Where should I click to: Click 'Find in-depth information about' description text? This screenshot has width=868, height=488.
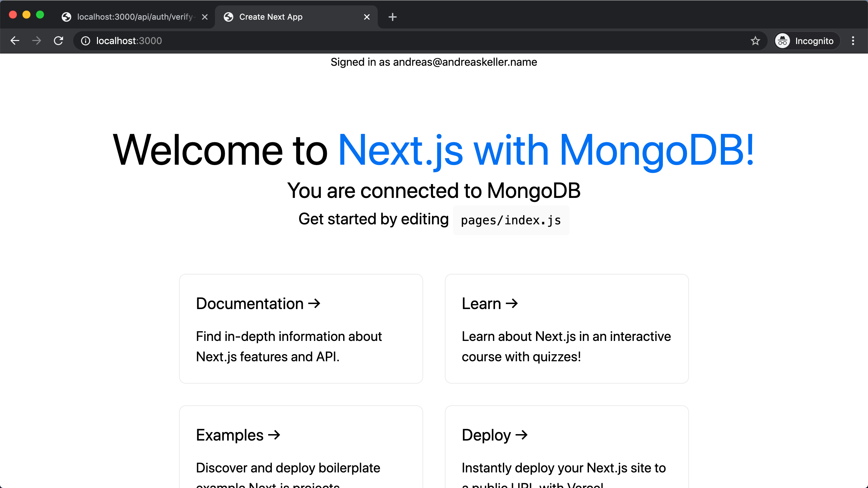point(289,337)
